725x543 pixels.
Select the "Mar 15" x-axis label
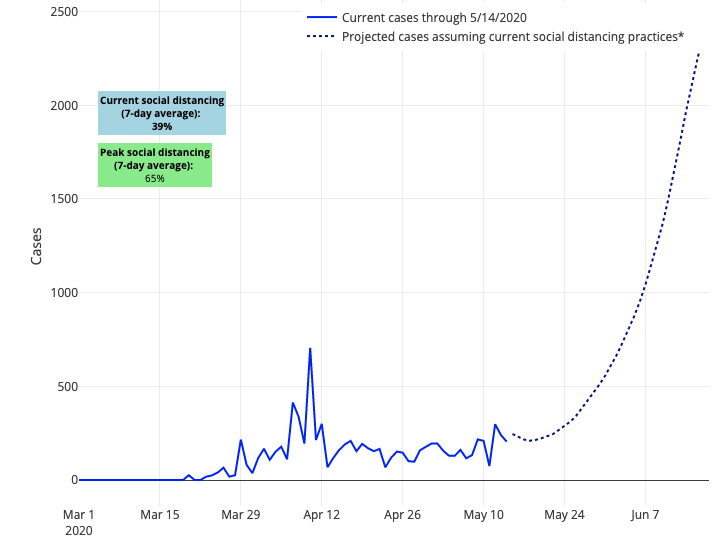click(160, 515)
